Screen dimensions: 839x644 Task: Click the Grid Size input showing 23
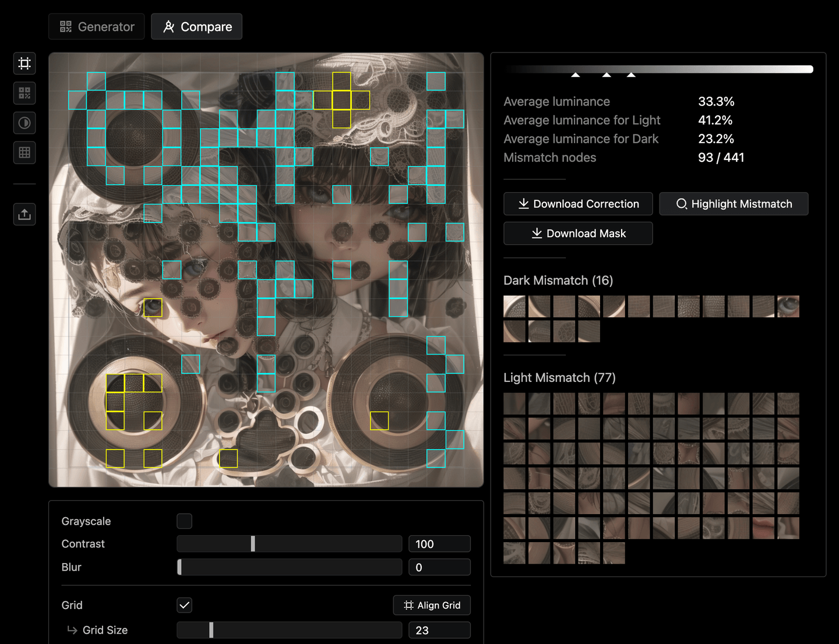point(439,629)
